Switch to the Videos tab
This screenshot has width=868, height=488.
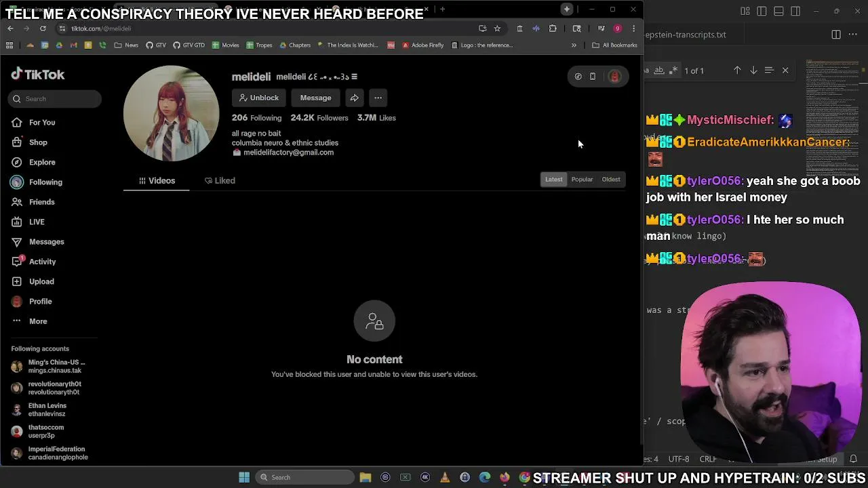(157, 181)
